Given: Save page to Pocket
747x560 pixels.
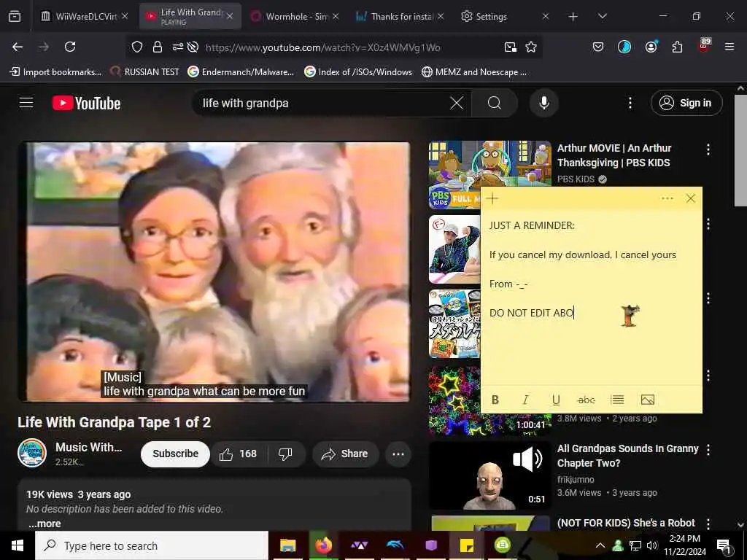Looking at the screenshot, I should 598,47.
